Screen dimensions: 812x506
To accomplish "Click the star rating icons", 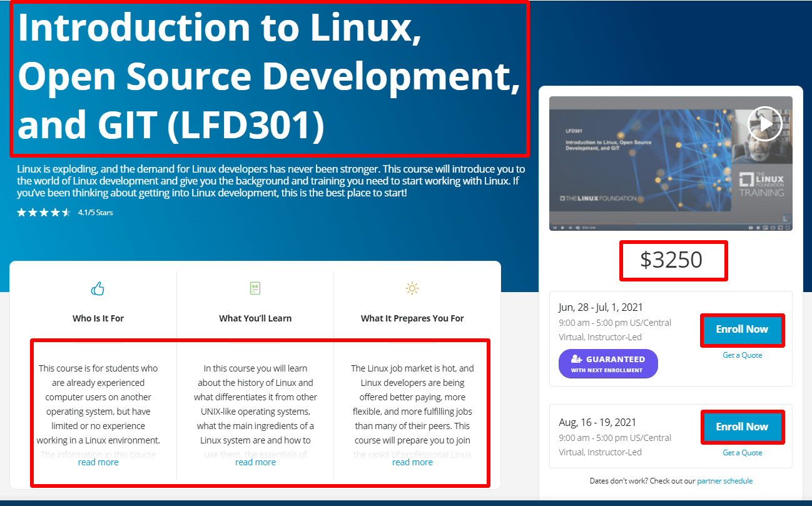I will coord(44,213).
